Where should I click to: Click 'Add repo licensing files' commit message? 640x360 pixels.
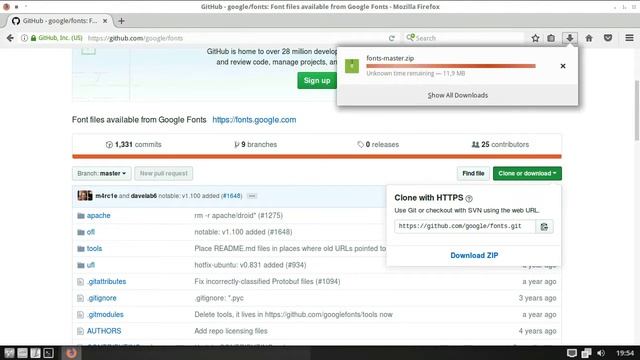231,331
